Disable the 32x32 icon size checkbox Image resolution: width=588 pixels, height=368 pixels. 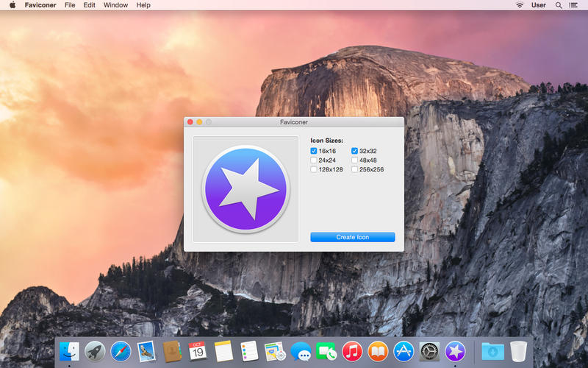[x=354, y=151]
